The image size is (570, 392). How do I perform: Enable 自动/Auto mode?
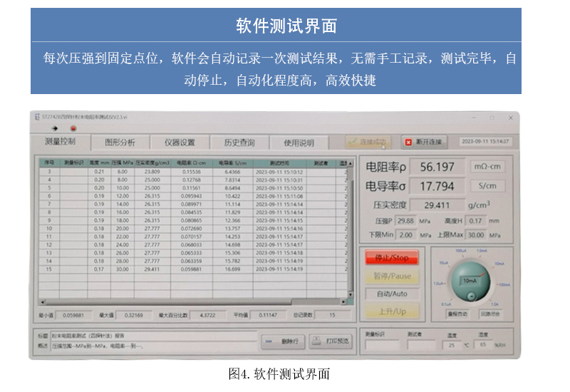click(392, 294)
